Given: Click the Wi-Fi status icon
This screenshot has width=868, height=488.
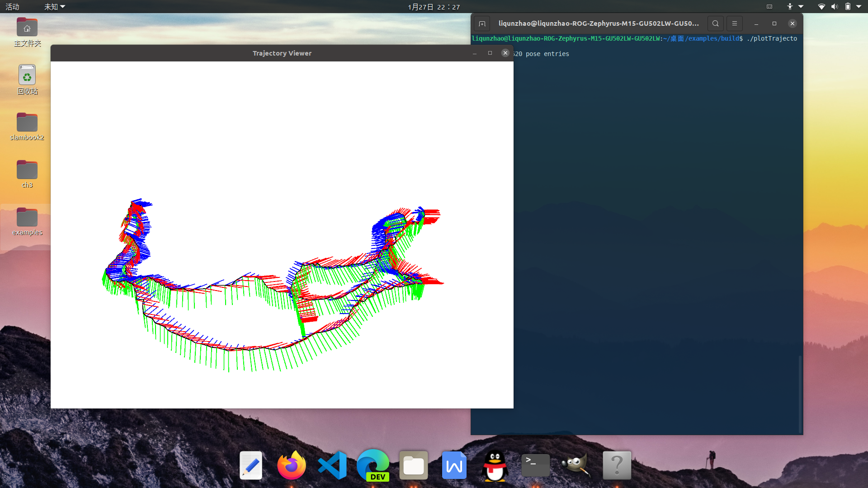Looking at the screenshot, I should click(821, 7).
